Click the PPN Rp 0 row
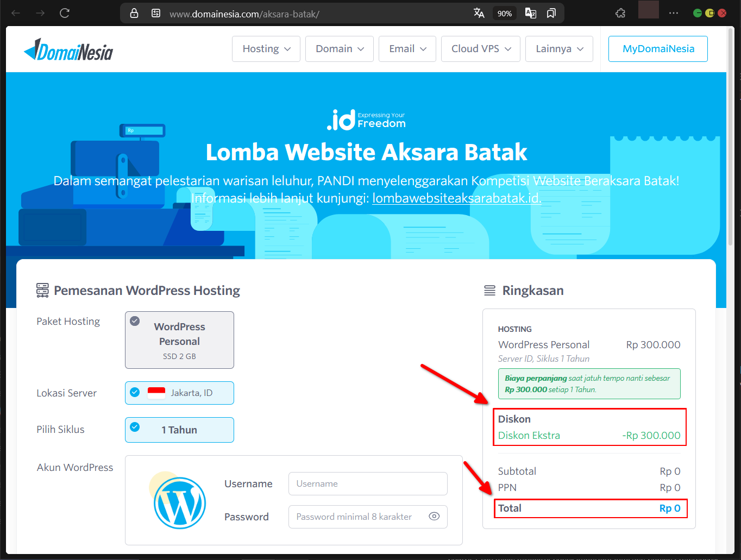Viewport: 741px width, 560px height. coord(589,487)
